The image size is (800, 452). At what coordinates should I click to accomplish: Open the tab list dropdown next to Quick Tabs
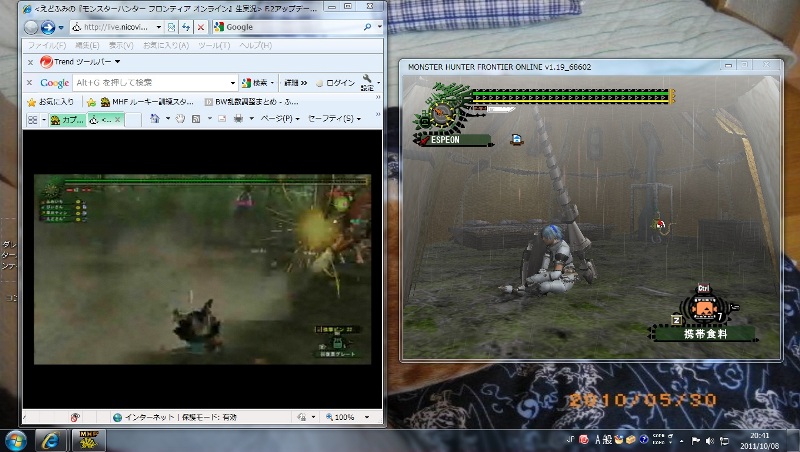click(x=44, y=120)
